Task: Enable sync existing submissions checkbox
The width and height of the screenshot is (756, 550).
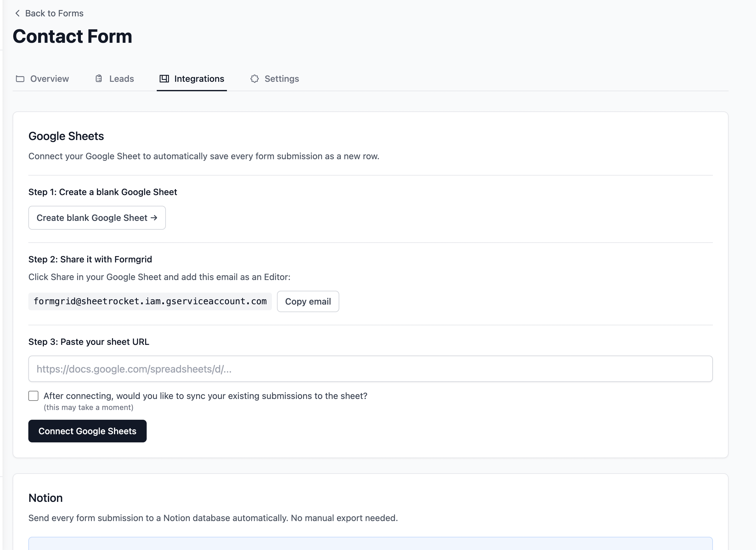Action: click(33, 396)
